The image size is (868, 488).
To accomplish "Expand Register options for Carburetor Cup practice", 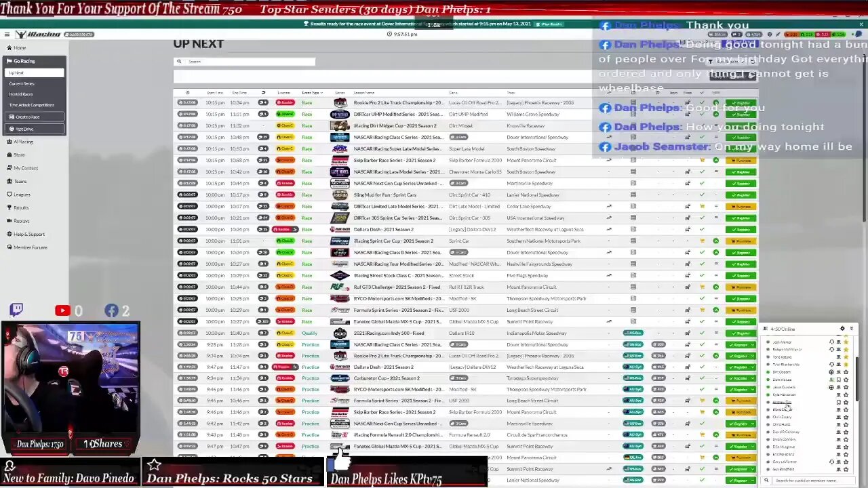I will point(752,378).
